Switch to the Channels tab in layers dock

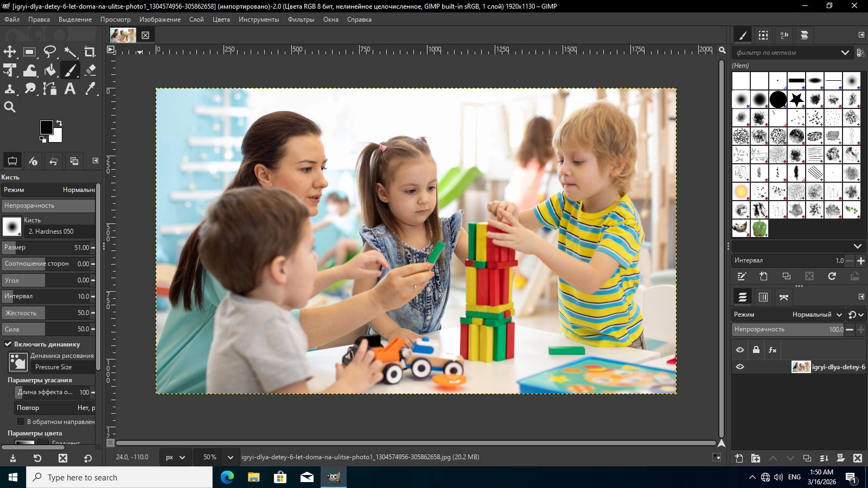(x=763, y=297)
